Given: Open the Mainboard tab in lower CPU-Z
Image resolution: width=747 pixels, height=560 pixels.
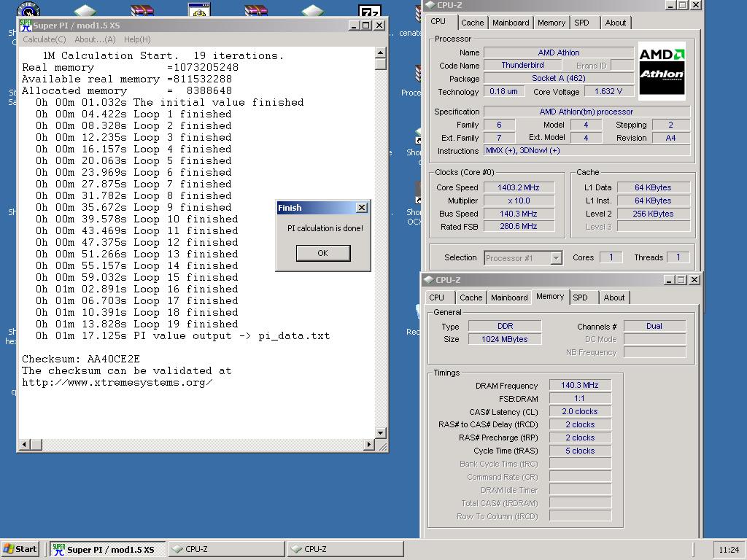Looking at the screenshot, I should coord(509,297).
